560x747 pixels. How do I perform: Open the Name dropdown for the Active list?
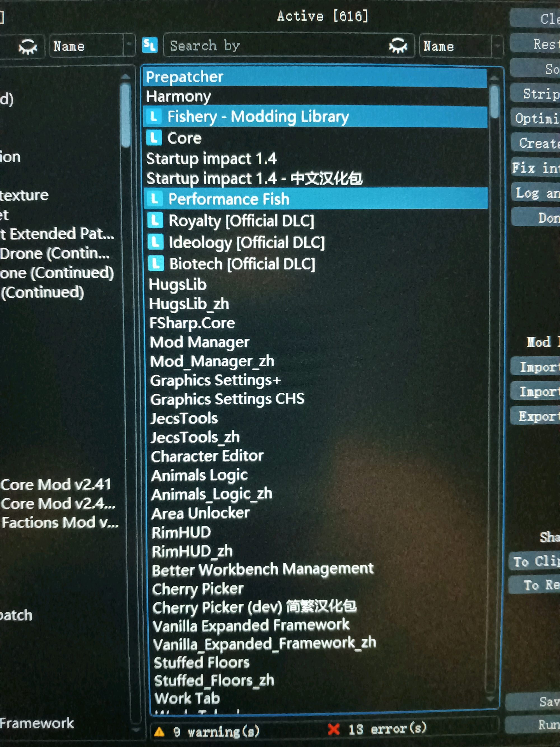pyautogui.click(x=461, y=46)
